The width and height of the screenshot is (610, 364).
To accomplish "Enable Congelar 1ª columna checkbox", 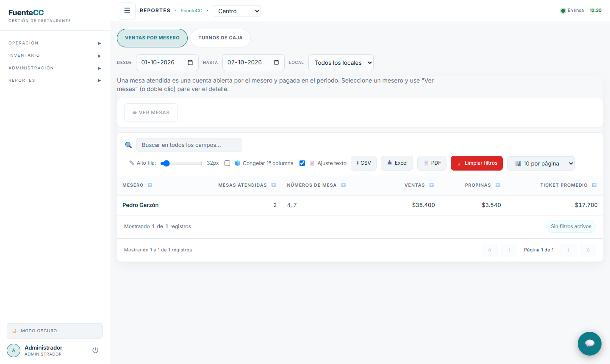I will coord(227,163).
